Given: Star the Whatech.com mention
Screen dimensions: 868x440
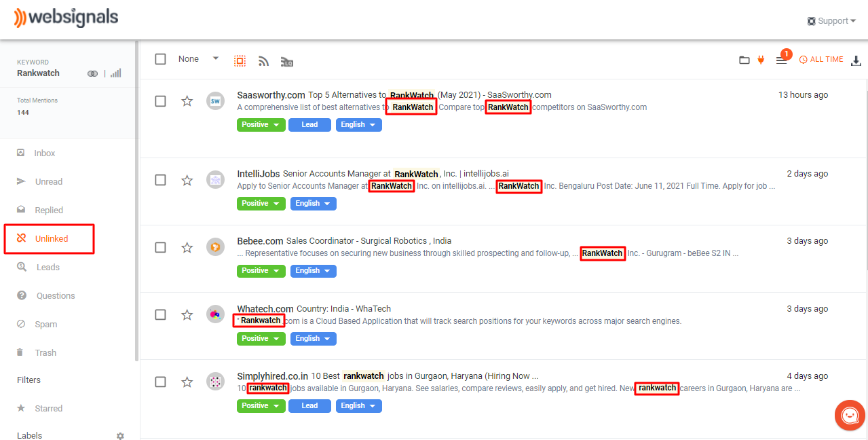Looking at the screenshot, I should point(187,314).
